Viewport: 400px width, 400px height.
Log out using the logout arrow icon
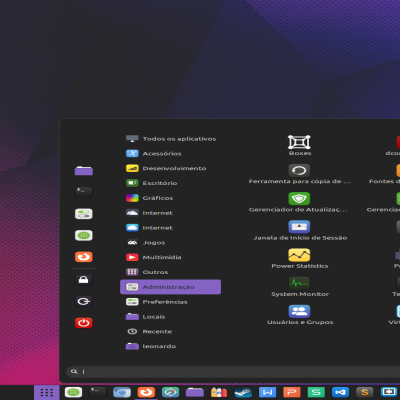pyautogui.click(x=84, y=301)
